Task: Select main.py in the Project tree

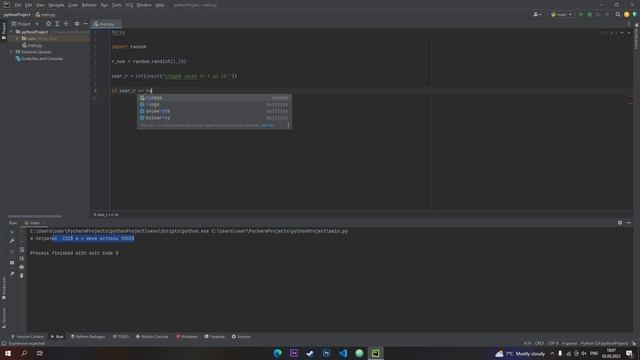Action: 32,45
